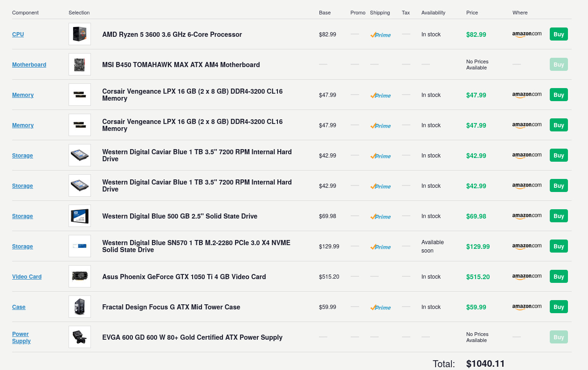Click the green $82.99 price for the CPU
The height and width of the screenshot is (370, 588).
(476, 34)
